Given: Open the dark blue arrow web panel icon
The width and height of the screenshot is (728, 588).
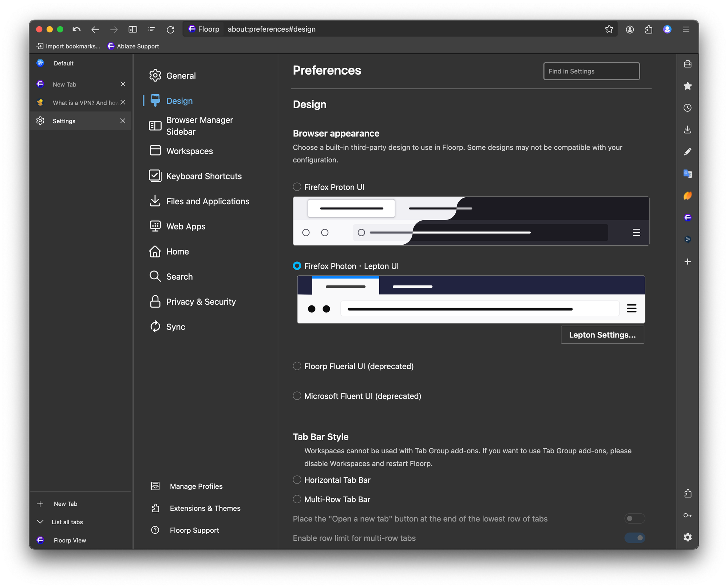Looking at the screenshot, I should [688, 239].
